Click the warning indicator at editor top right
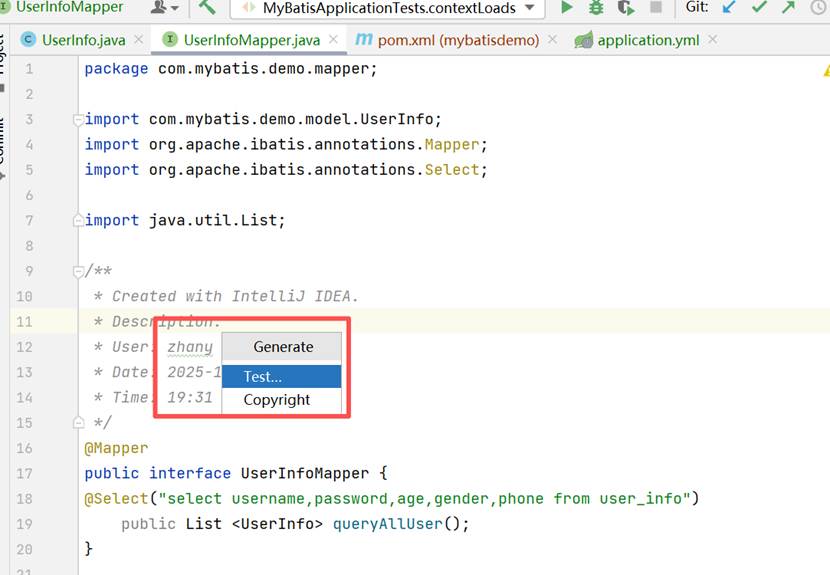This screenshot has height=575, width=830. [x=826, y=70]
